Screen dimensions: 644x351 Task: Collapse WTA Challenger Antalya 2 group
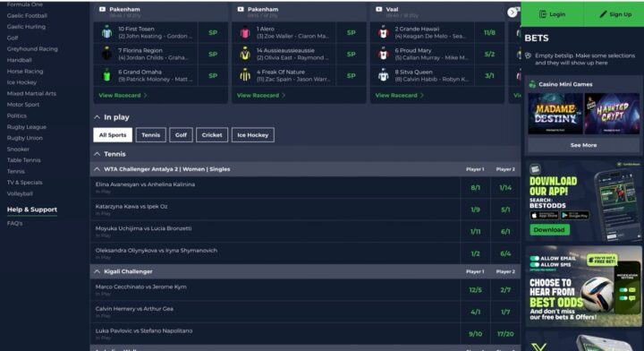97,169
